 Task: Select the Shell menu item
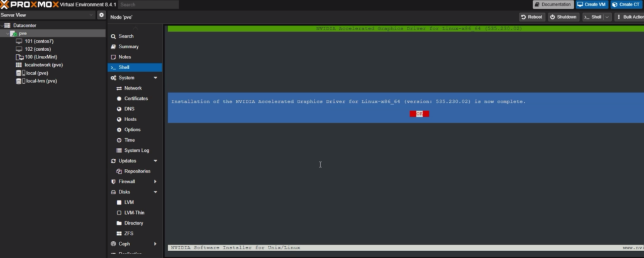point(135,67)
